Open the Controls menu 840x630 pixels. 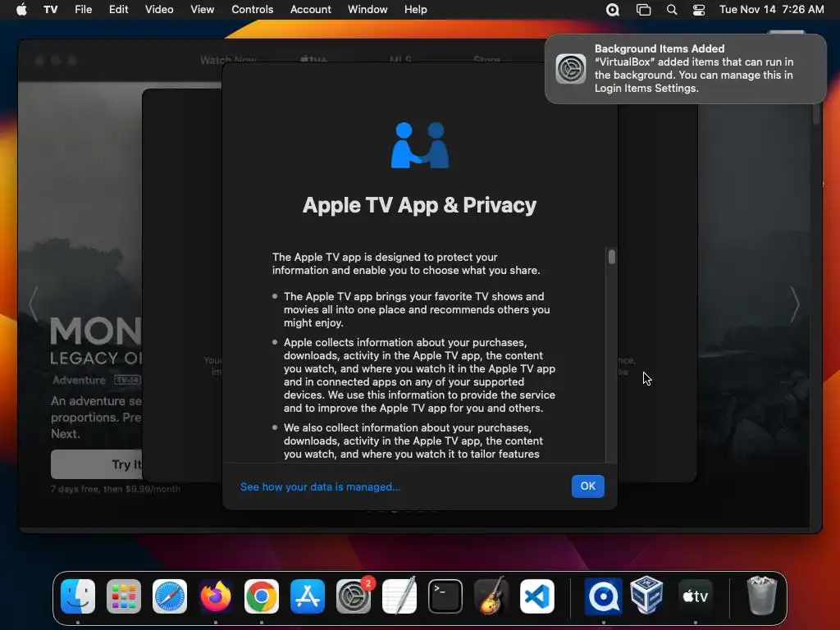click(x=253, y=9)
